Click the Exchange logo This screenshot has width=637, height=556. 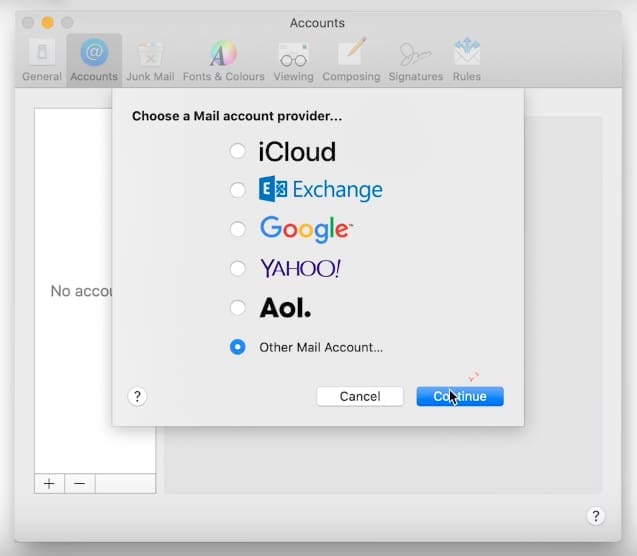coord(321,189)
